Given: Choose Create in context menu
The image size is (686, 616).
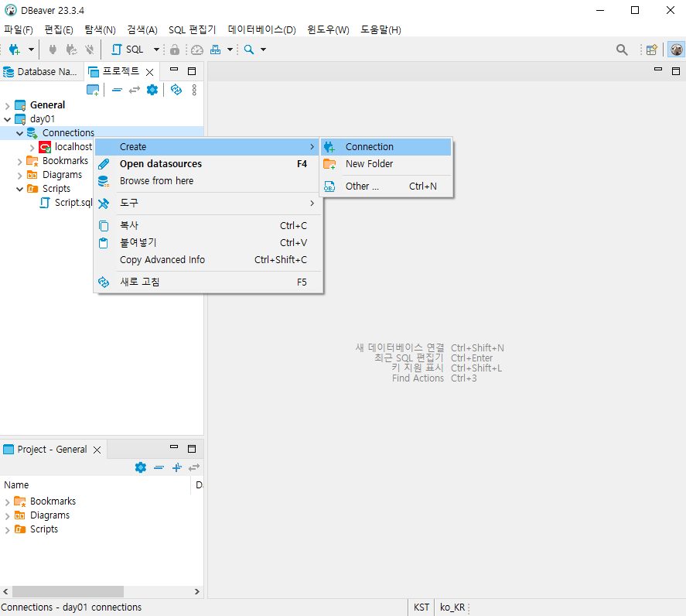Looking at the screenshot, I should (206, 147).
